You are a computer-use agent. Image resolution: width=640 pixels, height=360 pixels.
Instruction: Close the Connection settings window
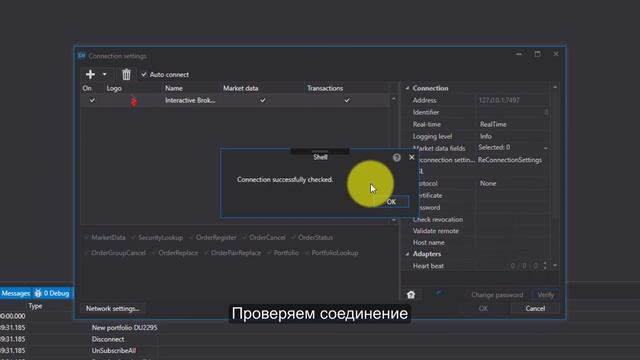coord(556,54)
